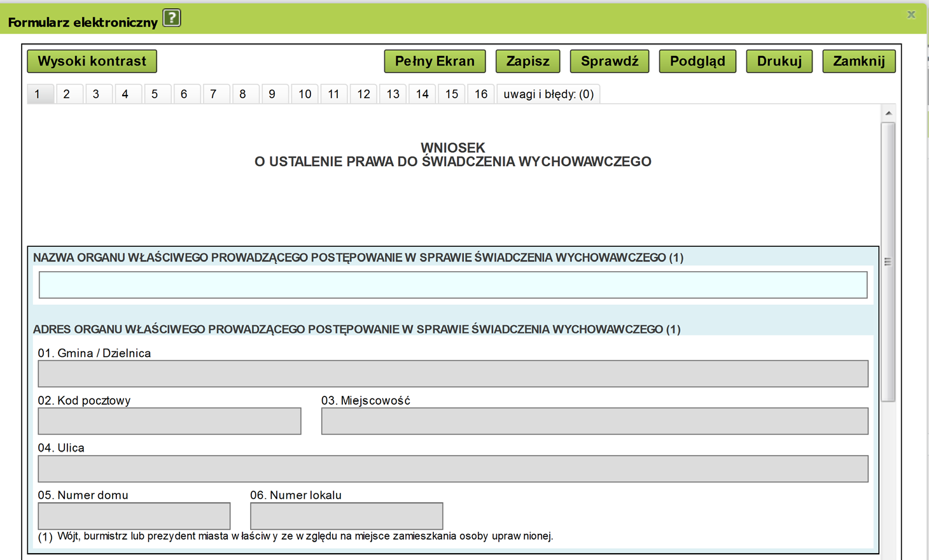Focus the Numer domu field

tap(134, 516)
